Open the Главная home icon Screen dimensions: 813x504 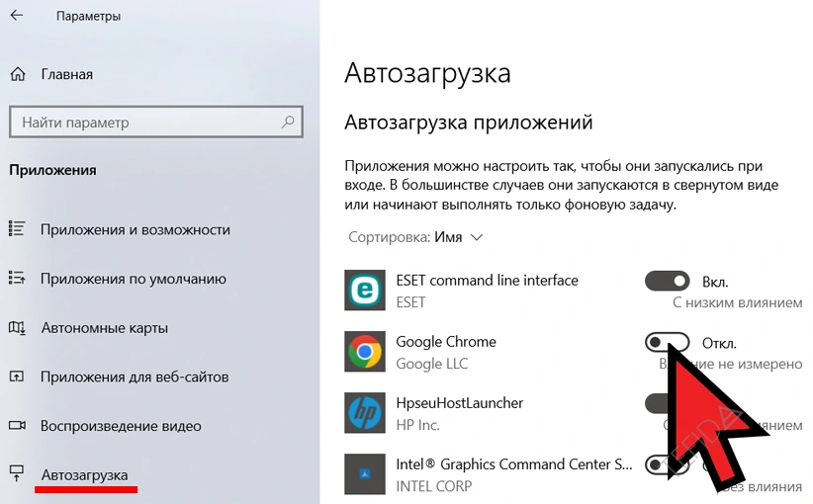[x=18, y=74]
